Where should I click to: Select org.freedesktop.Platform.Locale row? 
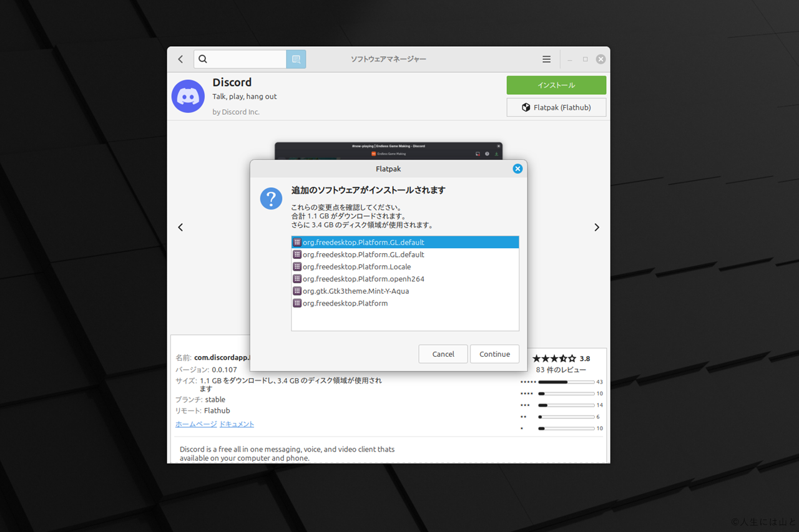[405, 266]
